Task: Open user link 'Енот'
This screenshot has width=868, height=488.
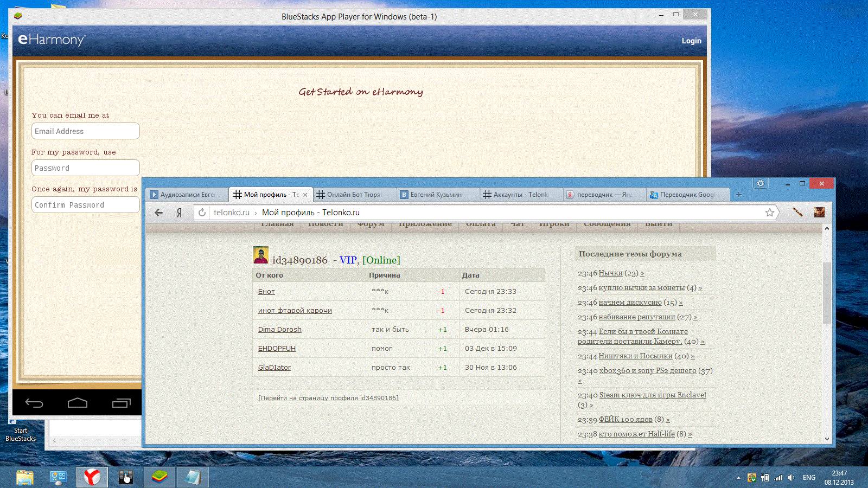Action: (266, 292)
